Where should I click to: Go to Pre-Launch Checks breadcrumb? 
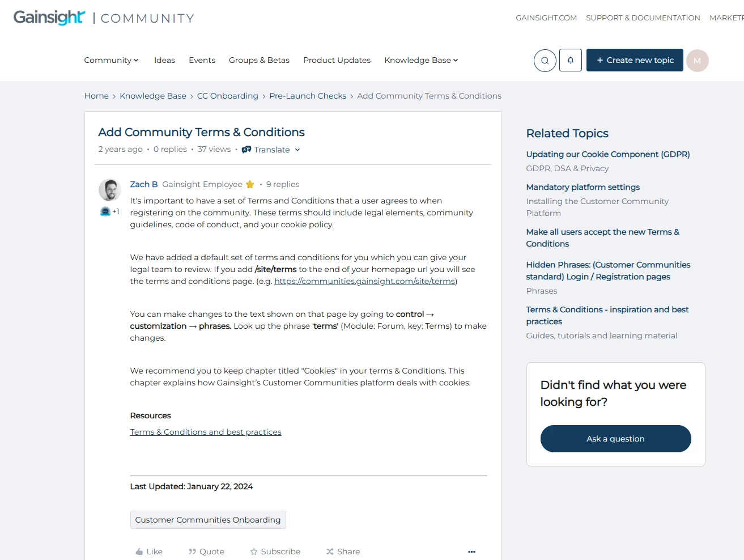(x=308, y=96)
